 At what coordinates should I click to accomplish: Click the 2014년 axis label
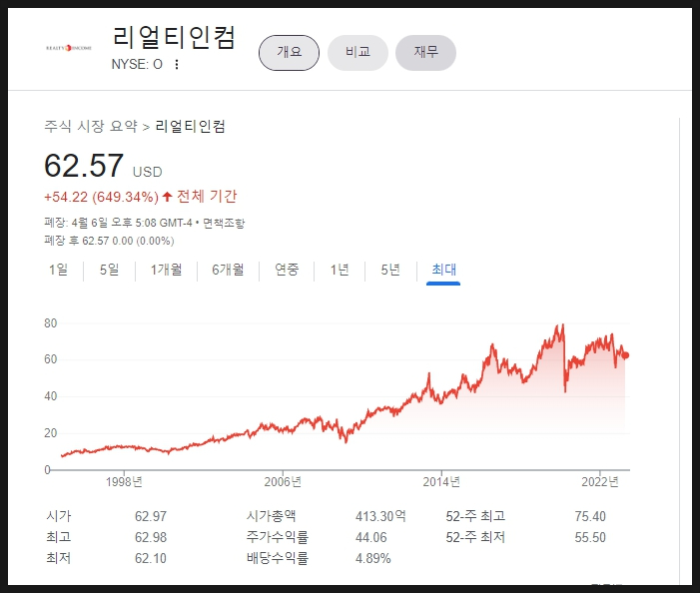coord(441,482)
